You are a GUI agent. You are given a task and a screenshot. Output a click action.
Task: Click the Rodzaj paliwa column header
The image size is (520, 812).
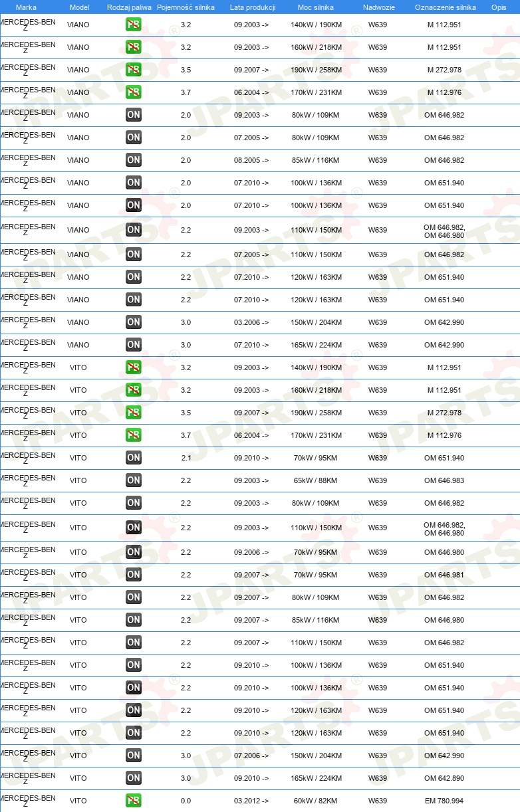point(130,7)
